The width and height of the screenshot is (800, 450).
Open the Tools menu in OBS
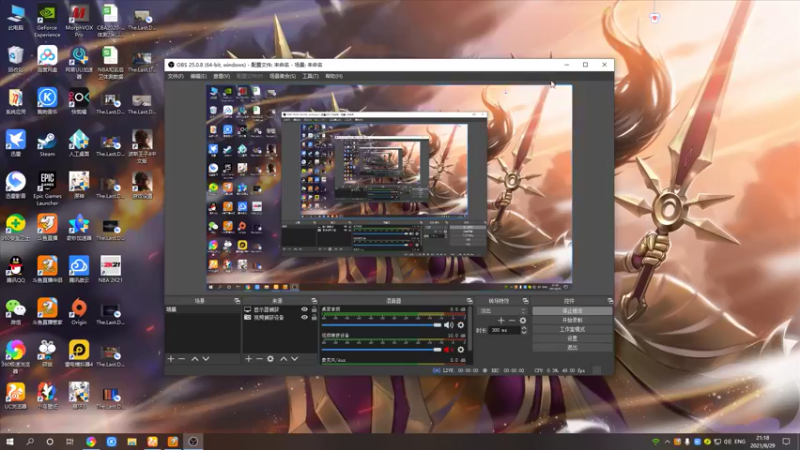pos(310,76)
